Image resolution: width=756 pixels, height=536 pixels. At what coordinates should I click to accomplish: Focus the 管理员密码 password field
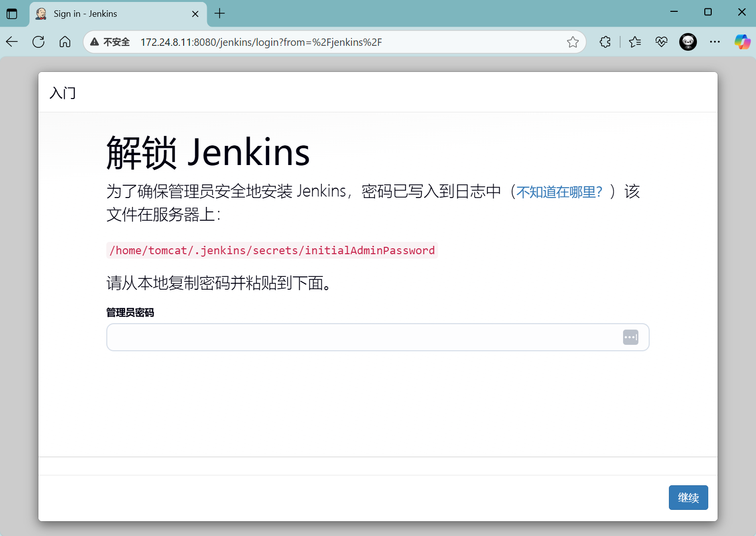click(x=364, y=337)
